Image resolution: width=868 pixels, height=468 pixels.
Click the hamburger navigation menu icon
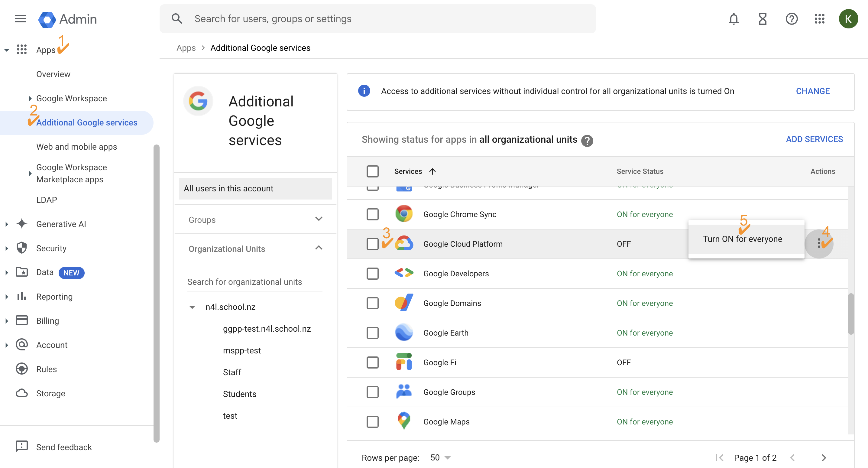(20, 19)
